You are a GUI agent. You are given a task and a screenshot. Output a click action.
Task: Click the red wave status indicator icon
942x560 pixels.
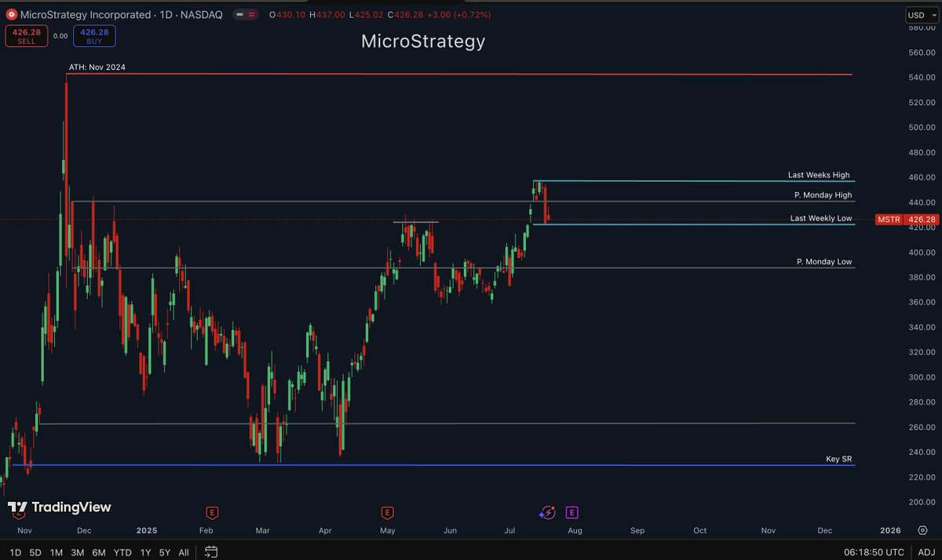click(x=250, y=15)
